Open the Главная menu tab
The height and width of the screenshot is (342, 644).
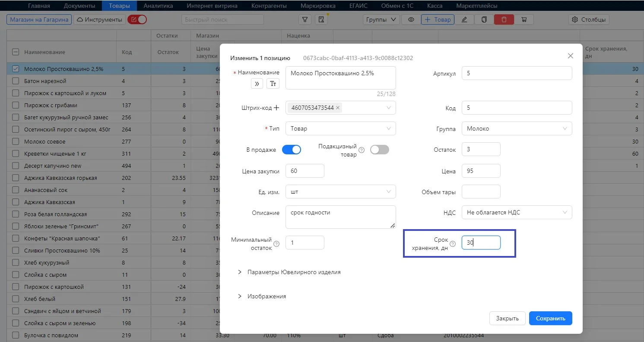click(39, 6)
